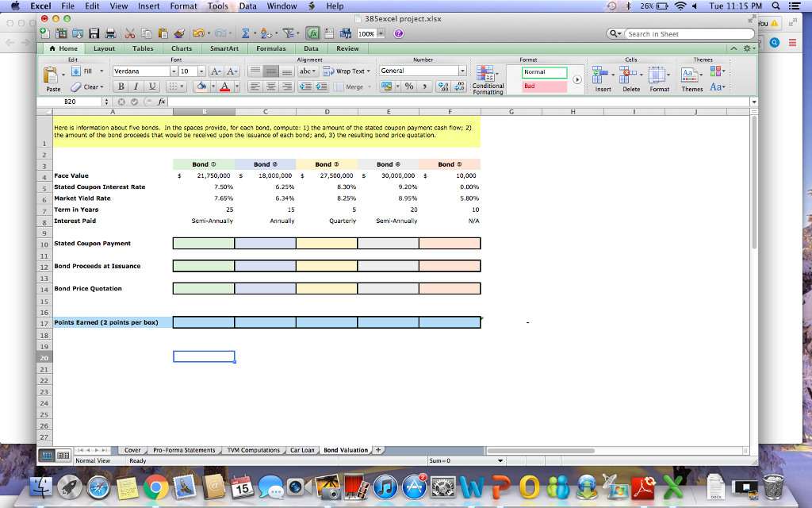Click the Themes button in ribbon

691,80
